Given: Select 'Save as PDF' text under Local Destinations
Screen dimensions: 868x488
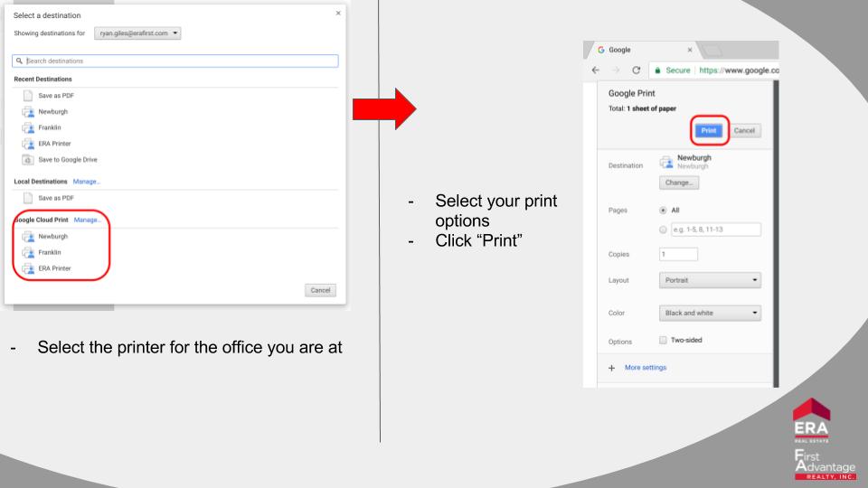Looking at the screenshot, I should [56, 198].
